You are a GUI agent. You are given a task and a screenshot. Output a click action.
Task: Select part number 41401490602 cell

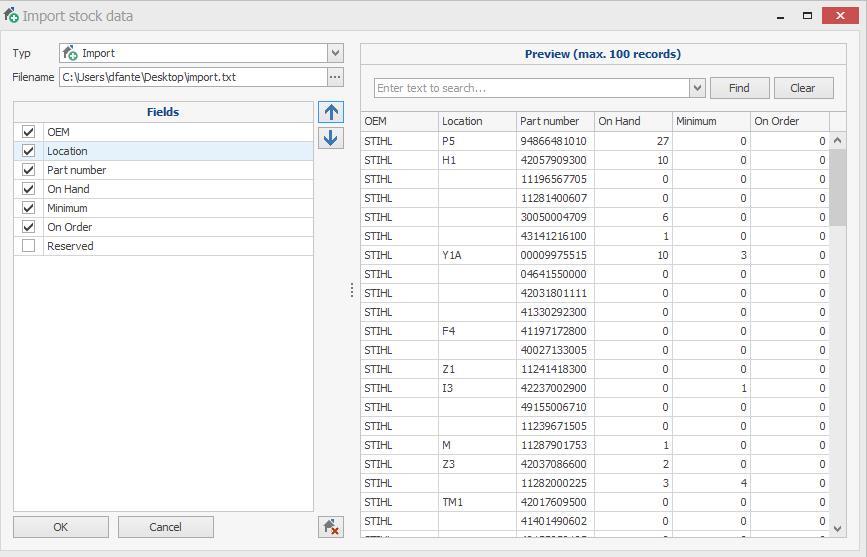tap(556, 521)
